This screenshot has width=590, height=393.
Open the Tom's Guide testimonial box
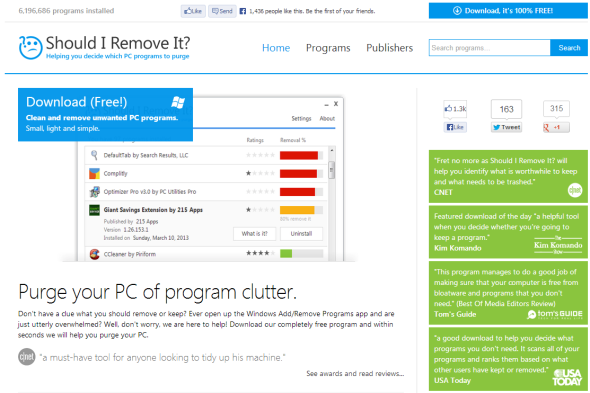point(508,293)
